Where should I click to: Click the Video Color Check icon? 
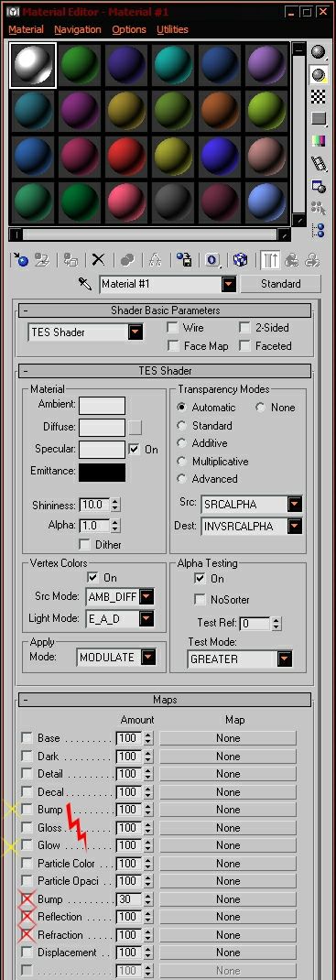320,141
